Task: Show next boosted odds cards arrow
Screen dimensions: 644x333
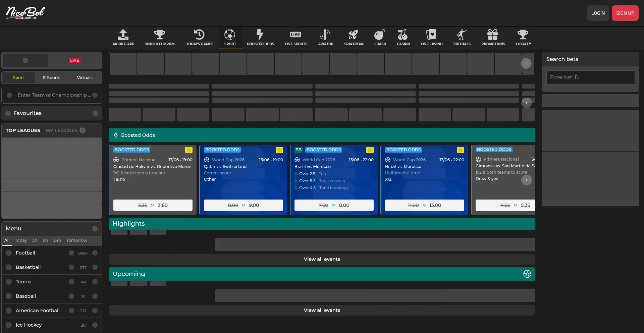Action: (x=527, y=180)
